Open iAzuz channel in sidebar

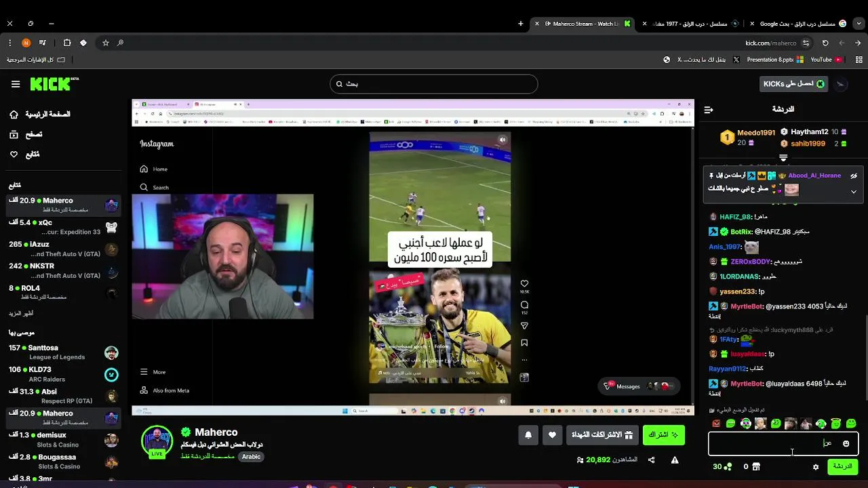(x=63, y=249)
